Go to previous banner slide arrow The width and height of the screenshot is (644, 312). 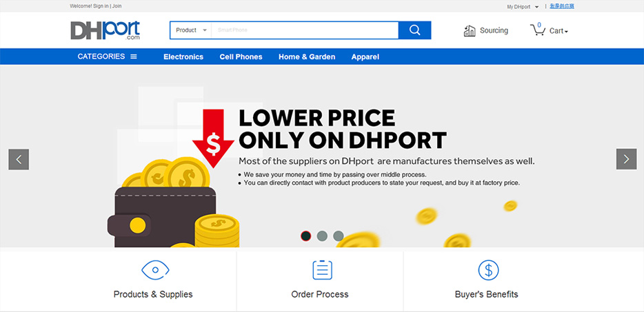(19, 159)
